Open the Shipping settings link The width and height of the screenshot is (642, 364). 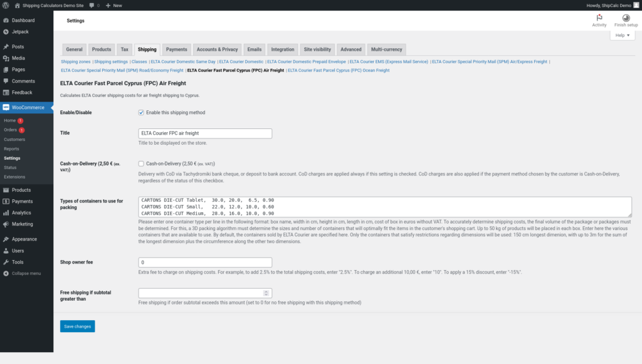111,62
